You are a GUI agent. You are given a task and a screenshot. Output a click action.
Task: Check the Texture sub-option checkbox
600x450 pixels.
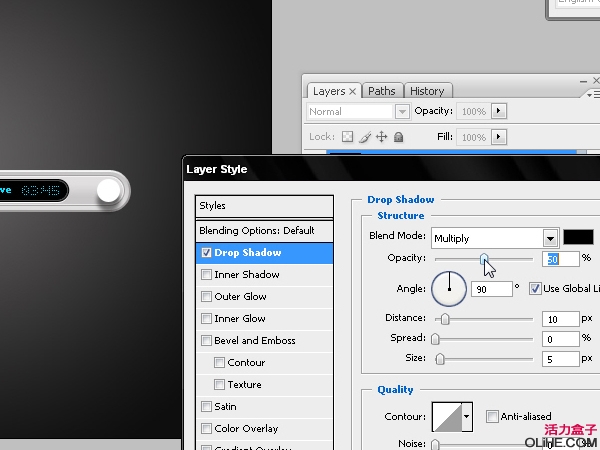coord(219,384)
